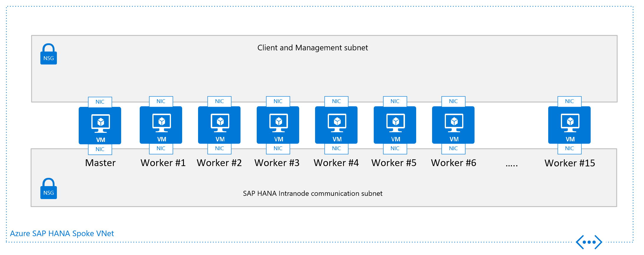Click the "Worker #5" label text

(394, 163)
